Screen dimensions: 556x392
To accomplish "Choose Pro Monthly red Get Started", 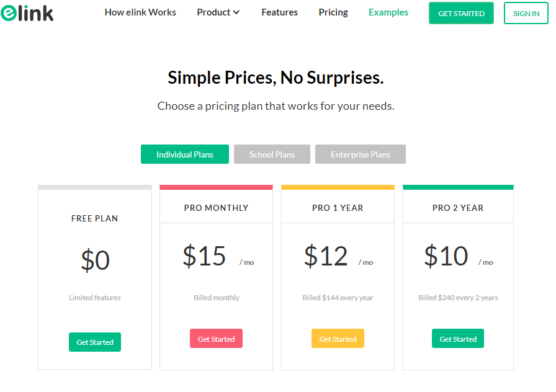I will (216, 339).
